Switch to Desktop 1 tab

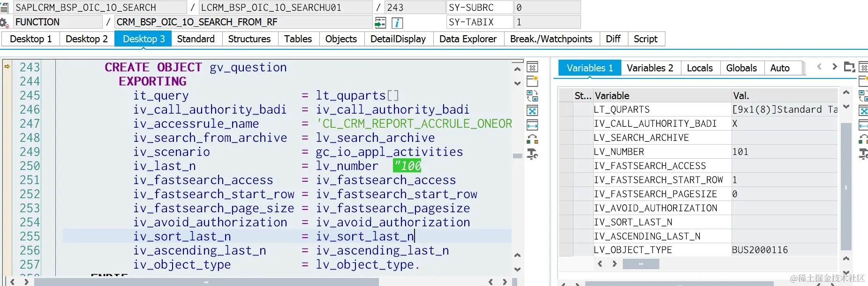pos(31,39)
